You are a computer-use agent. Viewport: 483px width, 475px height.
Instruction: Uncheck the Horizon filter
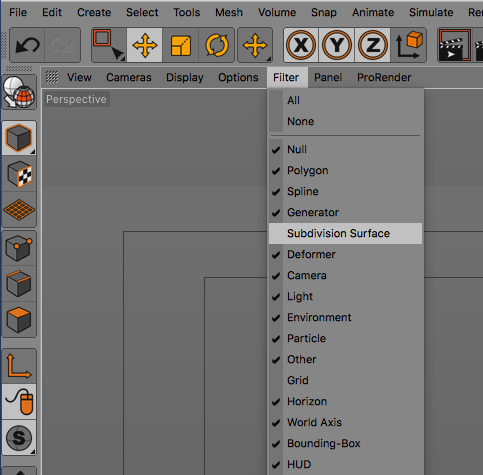pyautogui.click(x=345, y=401)
